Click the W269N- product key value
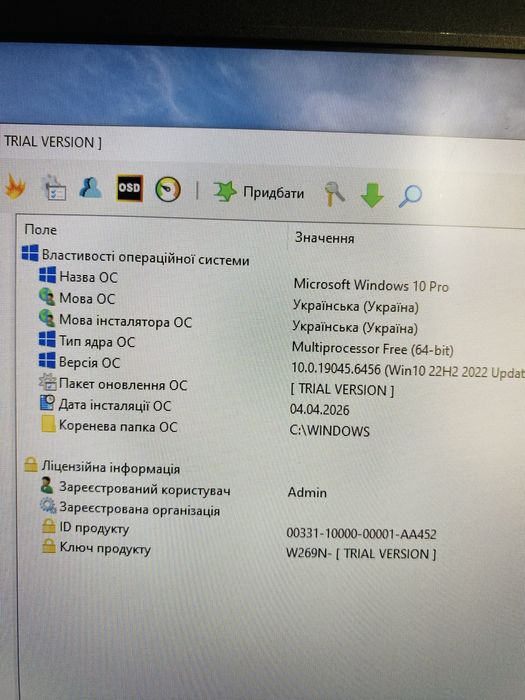525x700 pixels. click(361, 554)
